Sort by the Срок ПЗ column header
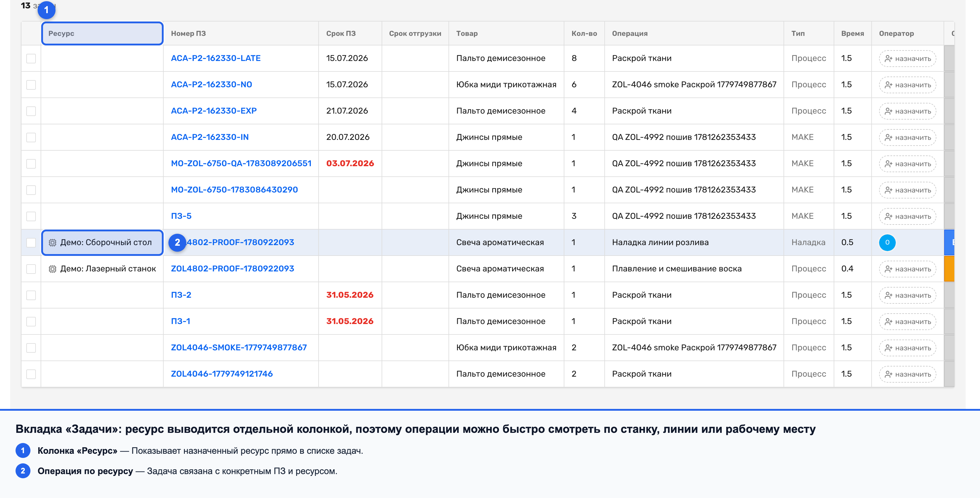The width and height of the screenshot is (980, 498). (x=341, y=33)
